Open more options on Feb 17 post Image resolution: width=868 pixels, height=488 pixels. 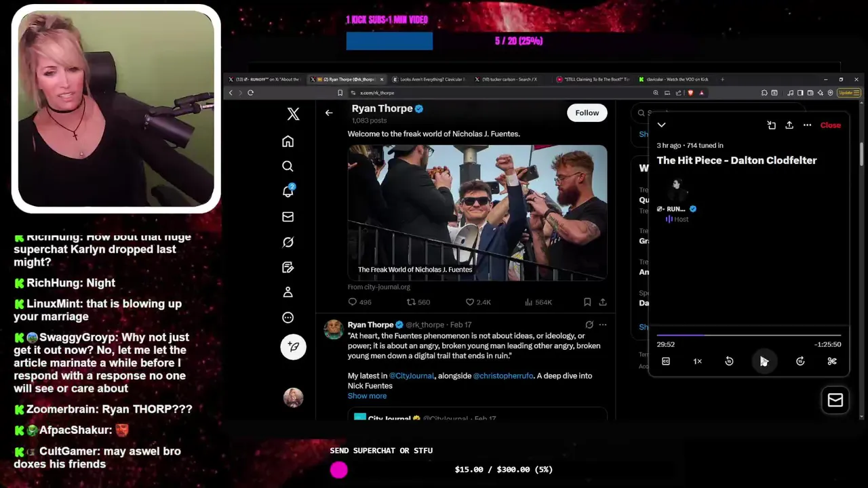point(602,325)
